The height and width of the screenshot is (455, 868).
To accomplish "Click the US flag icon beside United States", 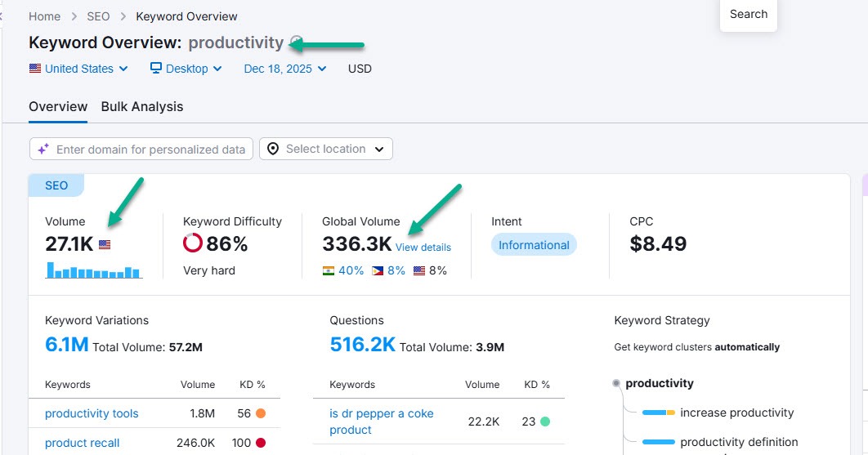I will 35,69.
